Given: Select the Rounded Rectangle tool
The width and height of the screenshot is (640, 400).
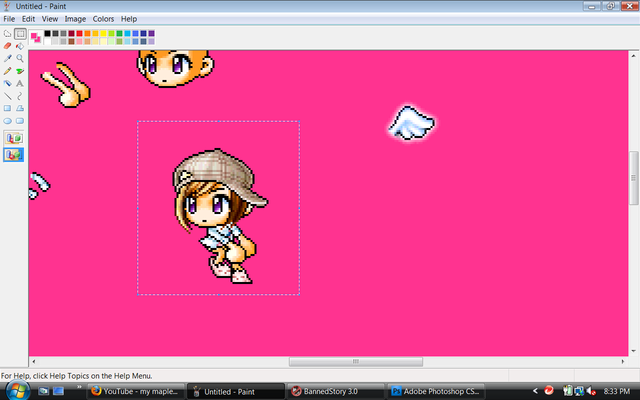Looking at the screenshot, I should 20,121.
